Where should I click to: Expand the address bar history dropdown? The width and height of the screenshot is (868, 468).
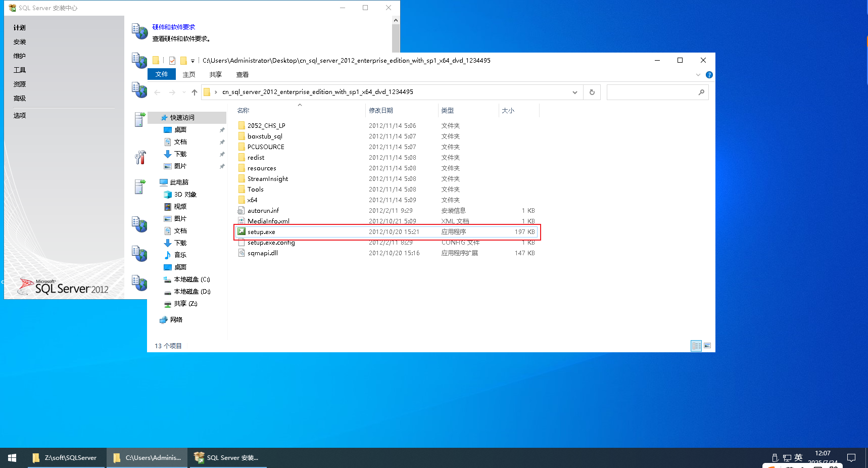[x=575, y=92]
